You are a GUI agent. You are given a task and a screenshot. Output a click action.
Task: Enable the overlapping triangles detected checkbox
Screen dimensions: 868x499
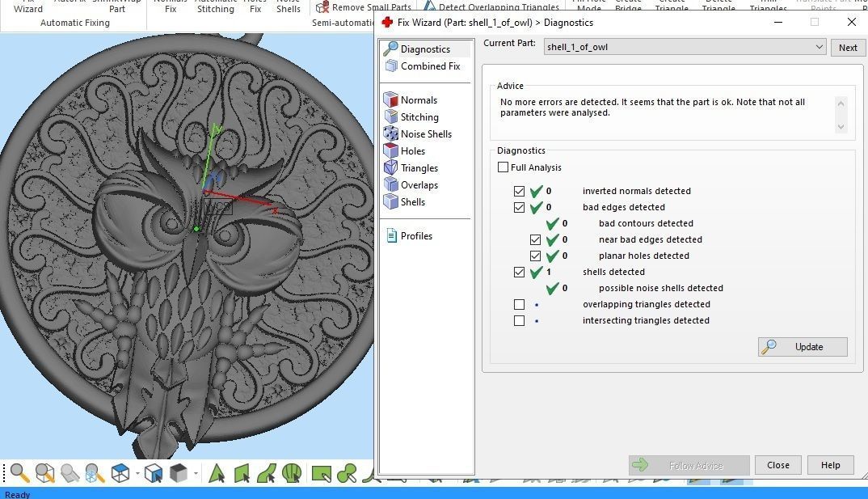point(519,304)
